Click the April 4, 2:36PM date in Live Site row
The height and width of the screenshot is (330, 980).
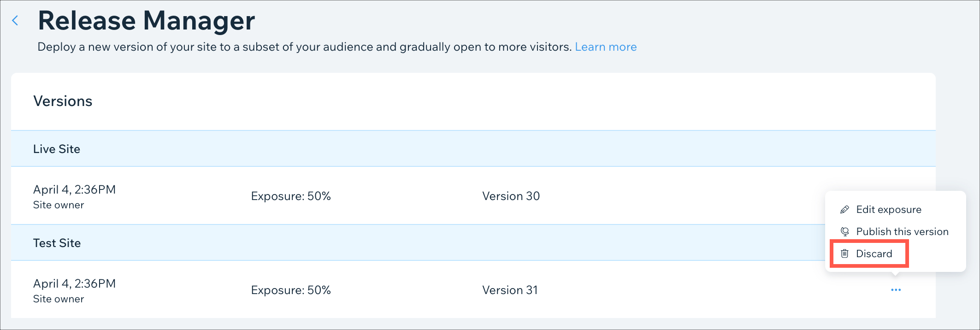(74, 190)
